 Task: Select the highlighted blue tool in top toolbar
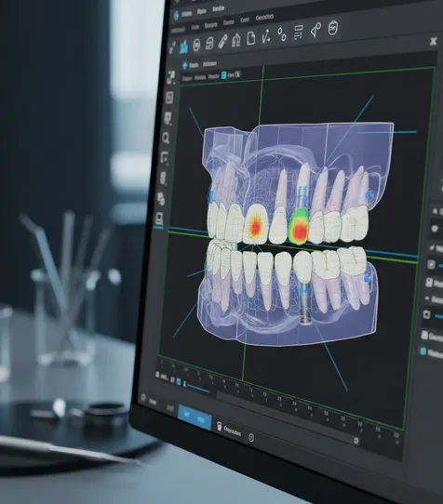coord(183,47)
